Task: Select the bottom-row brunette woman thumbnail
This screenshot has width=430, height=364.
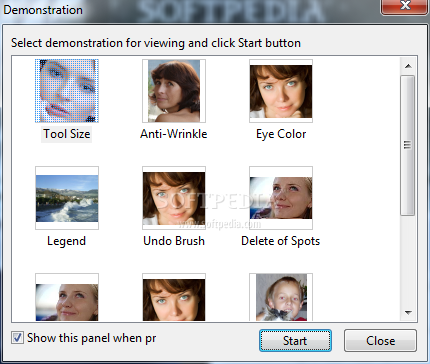Action: [174, 297]
